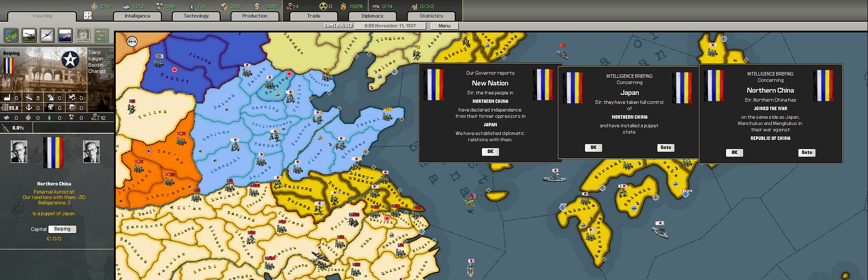Open the Production tab
This screenshot has width=868, height=280.
click(x=255, y=16)
